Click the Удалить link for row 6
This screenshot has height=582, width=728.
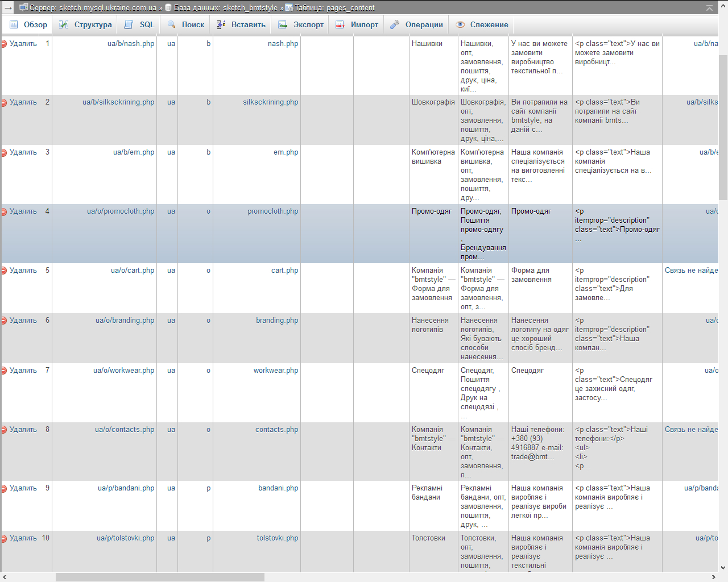(x=23, y=321)
